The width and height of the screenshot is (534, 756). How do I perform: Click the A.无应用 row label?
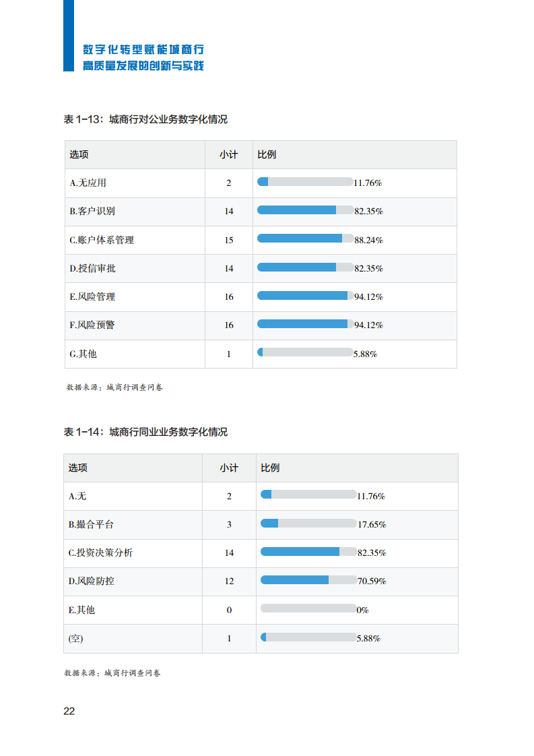[x=88, y=183]
